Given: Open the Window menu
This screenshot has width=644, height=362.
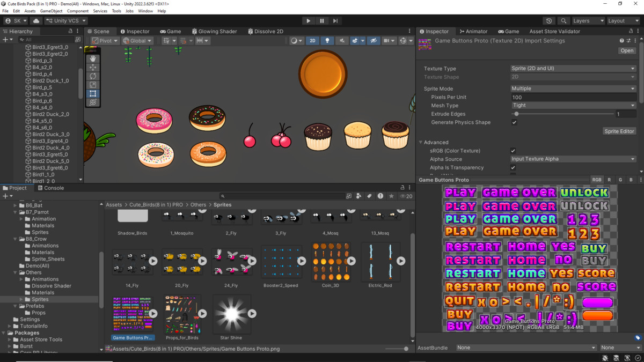Looking at the screenshot, I should point(145,11).
